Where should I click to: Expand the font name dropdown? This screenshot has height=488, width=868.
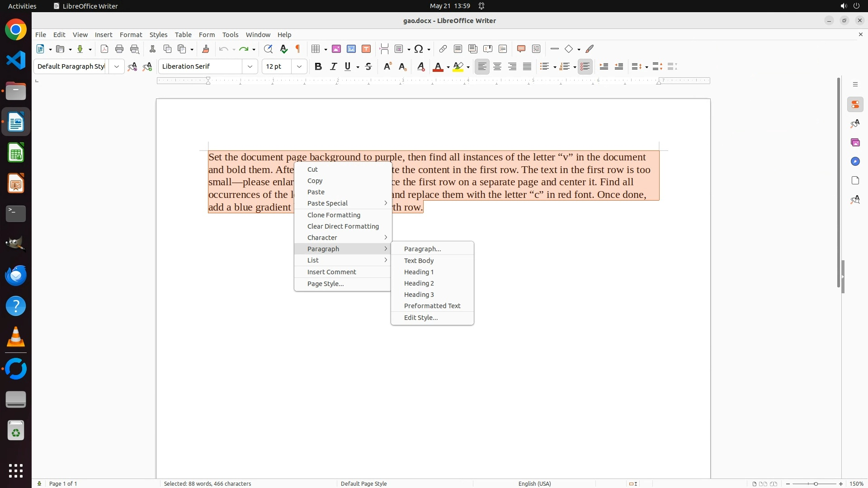(x=250, y=66)
